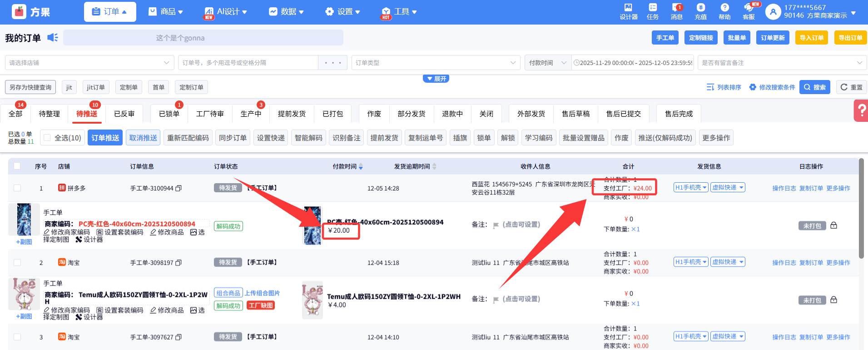Click the announcement speaker icon beside 我的订单
The height and width of the screenshot is (350, 868).
point(53,38)
